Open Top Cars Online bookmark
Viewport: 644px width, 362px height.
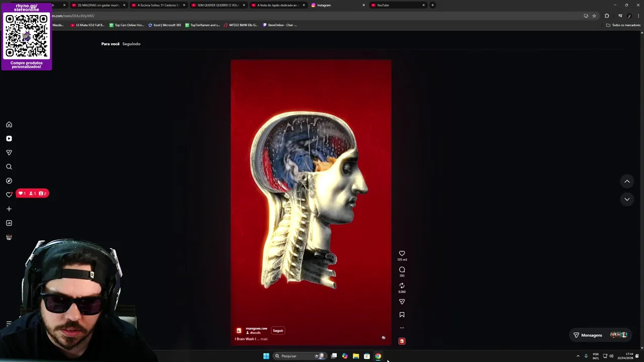(126, 25)
